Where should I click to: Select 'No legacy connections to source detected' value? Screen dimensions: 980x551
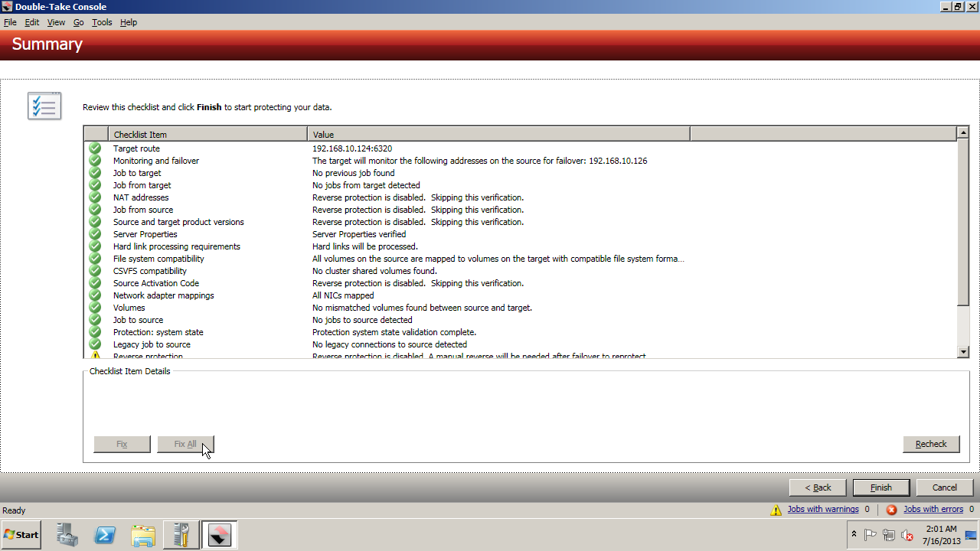390,344
